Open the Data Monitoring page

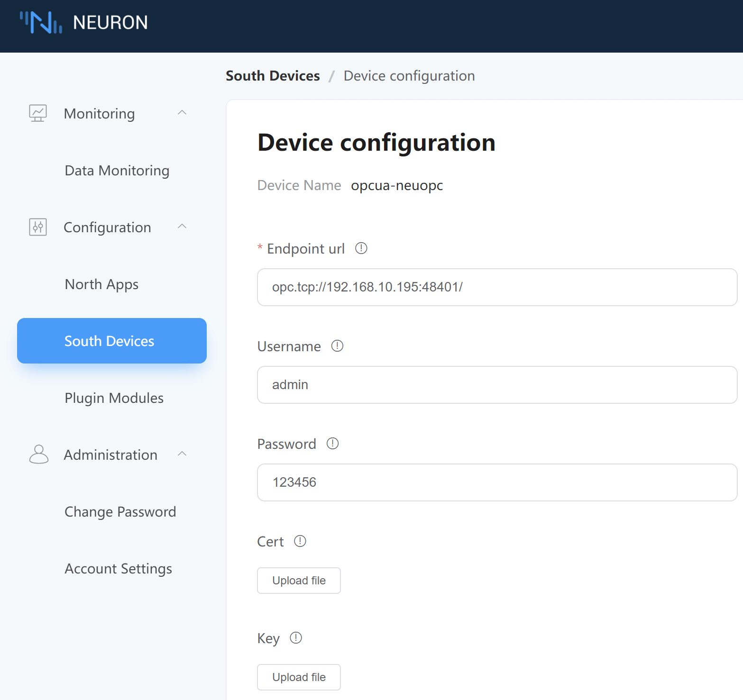117,171
